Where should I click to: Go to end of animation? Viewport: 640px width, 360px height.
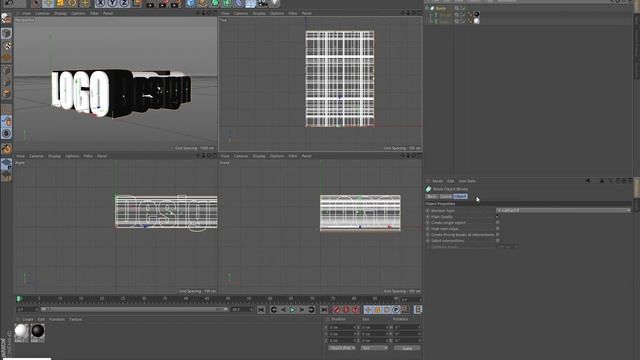pos(324,310)
